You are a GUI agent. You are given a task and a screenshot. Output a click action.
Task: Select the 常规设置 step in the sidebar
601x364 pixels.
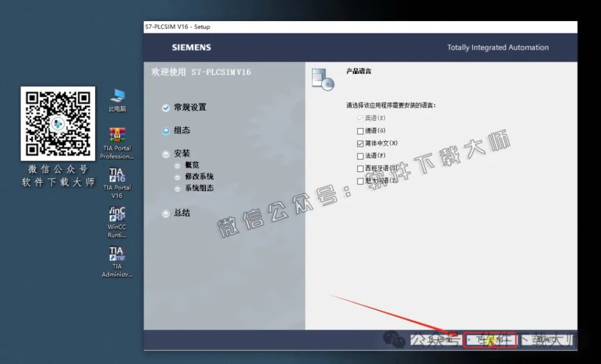point(185,108)
